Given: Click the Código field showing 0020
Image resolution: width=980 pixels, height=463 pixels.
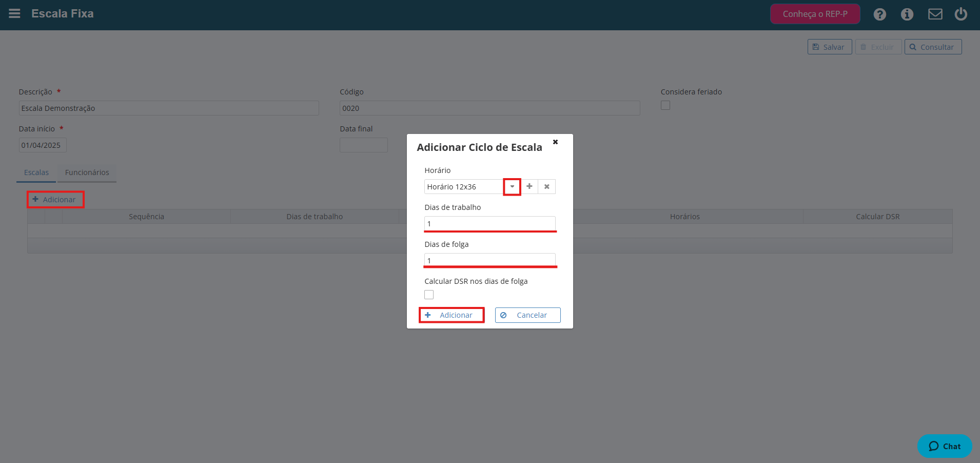Looking at the screenshot, I should (489, 108).
